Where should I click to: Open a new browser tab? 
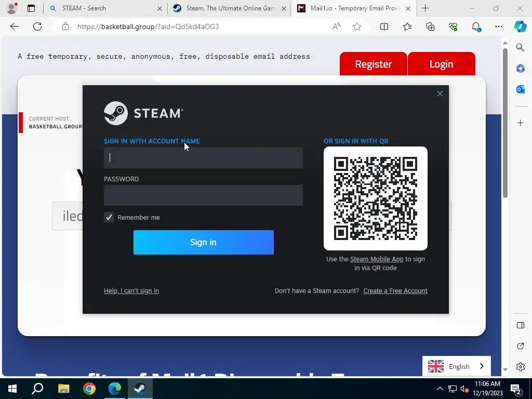425,8
